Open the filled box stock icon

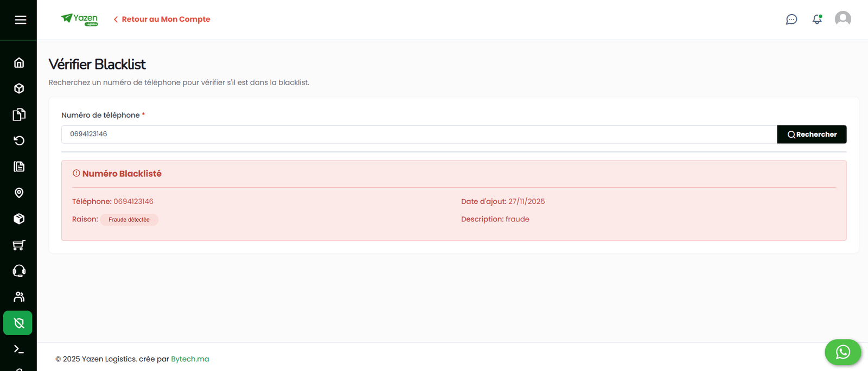[19, 219]
